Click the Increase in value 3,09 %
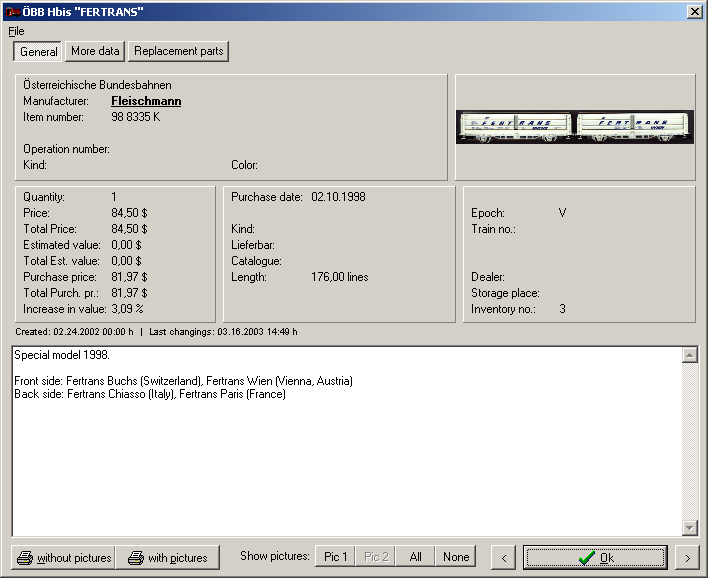Image resolution: width=708 pixels, height=578 pixels. point(127,309)
